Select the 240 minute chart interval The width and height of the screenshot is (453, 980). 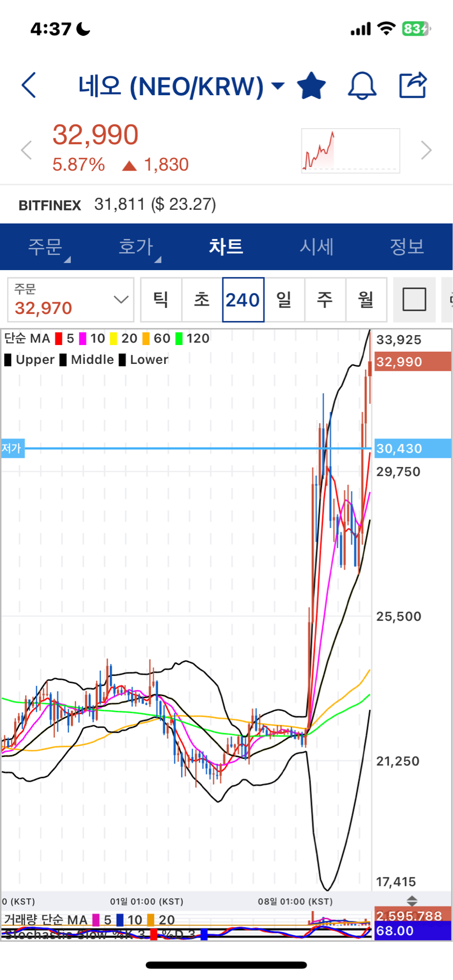pos(243,300)
